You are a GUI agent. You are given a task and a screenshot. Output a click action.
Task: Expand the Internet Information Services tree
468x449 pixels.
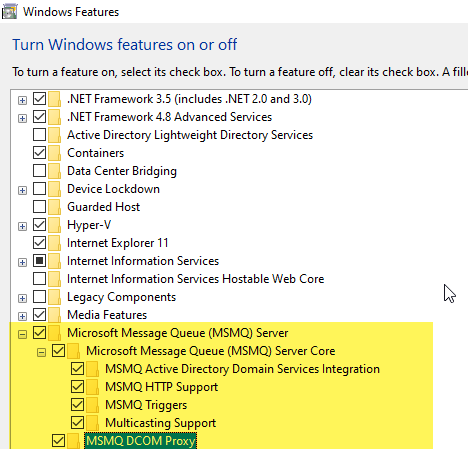(22, 262)
